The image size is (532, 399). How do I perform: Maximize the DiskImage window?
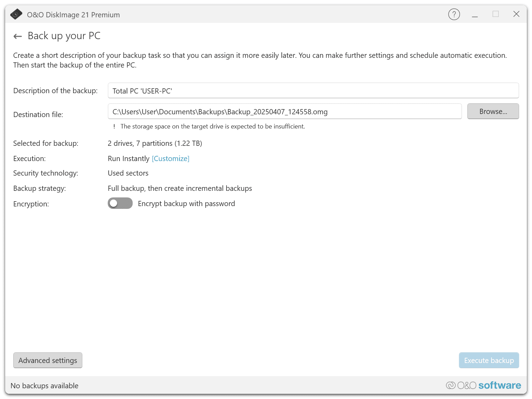[x=496, y=14]
